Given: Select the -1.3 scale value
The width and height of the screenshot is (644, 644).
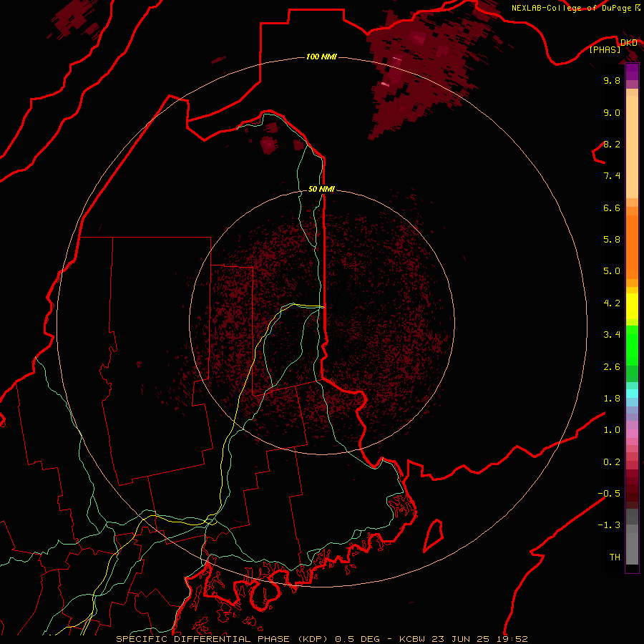Looking at the screenshot, I should point(609,525).
